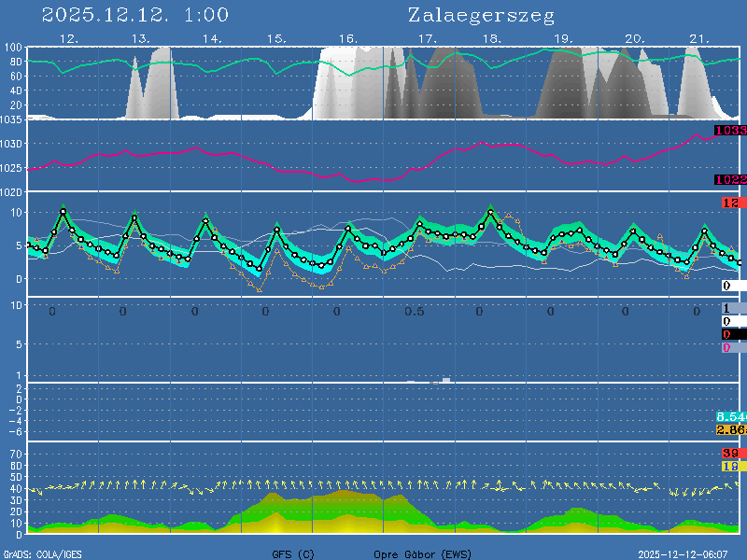Screen dimensions: 747x560
Task: Click the yellow 18 wind speed badge
Action: coord(730,466)
